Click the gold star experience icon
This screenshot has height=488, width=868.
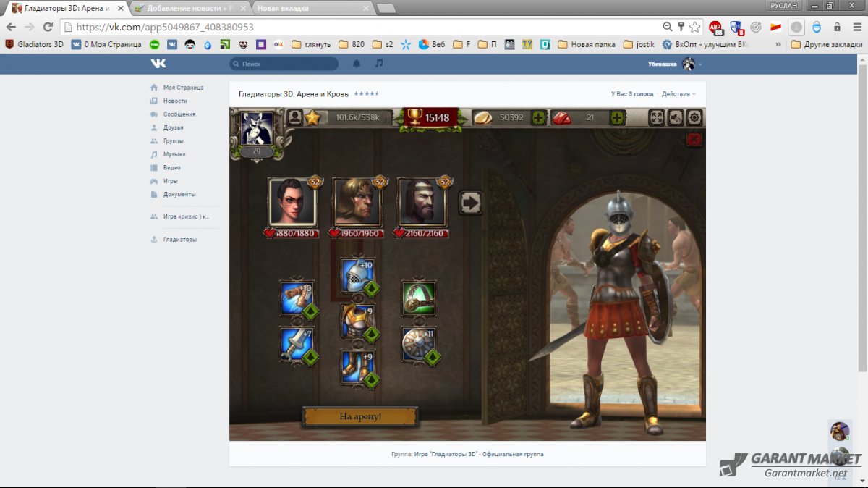(312, 117)
